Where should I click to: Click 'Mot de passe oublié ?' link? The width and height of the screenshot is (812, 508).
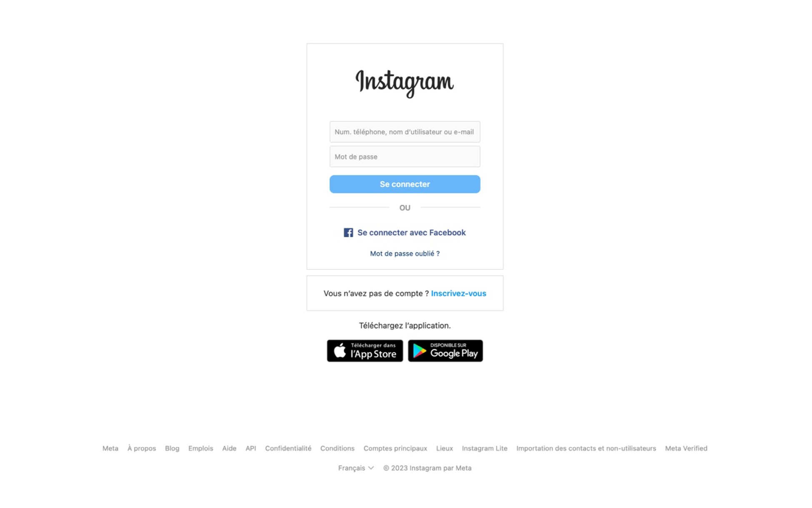click(405, 253)
